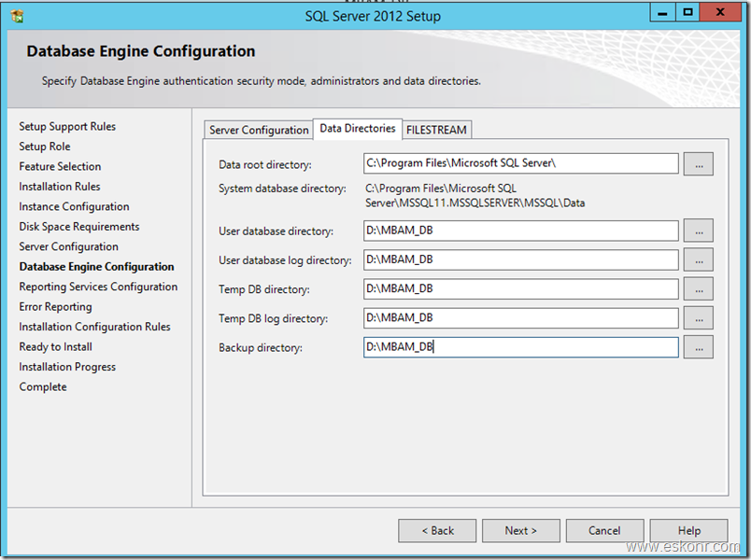The width and height of the screenshot is (751, 560).
Task: Go back to the previous setup step
Action: (x=437, y=530)
